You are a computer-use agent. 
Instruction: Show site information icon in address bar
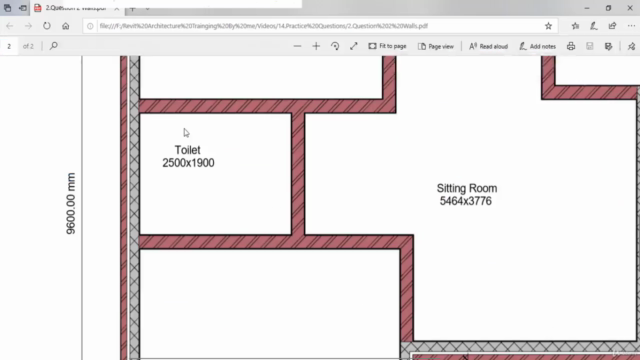[90, 26]
